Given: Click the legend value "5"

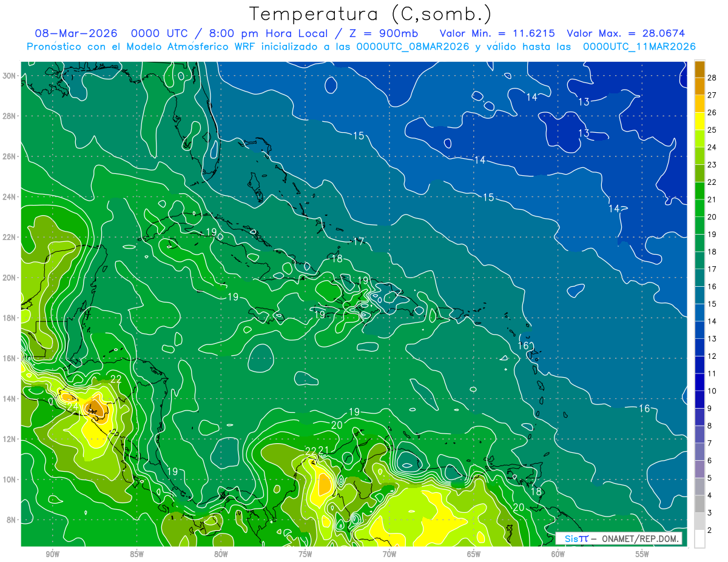Looking at the screenshot, I should click(x=710, y=478).
